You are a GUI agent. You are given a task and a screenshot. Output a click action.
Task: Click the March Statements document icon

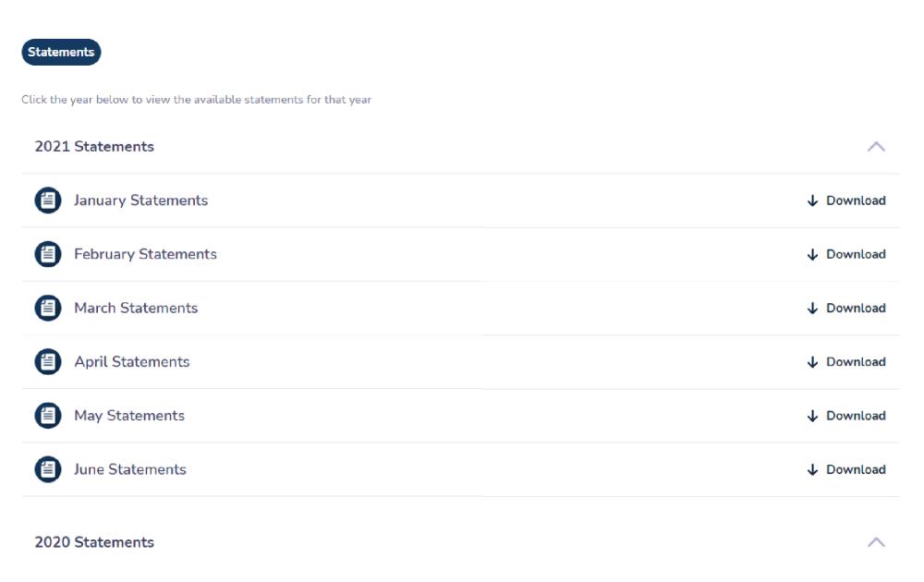(47, 308)
